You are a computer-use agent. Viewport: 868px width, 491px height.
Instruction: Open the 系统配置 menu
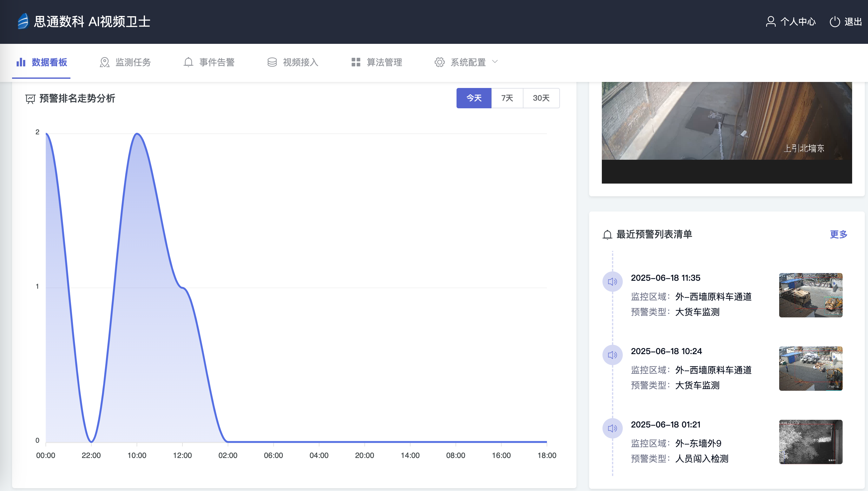(x=468, y=62)
